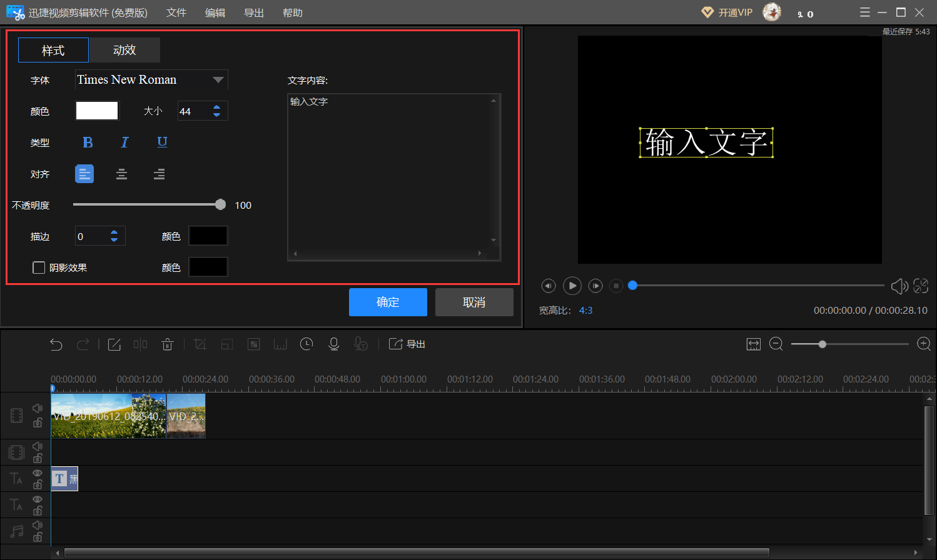Undo the last action in the timeline toolbar
The height and width of the screenshot is (560, 937).
[56, 344]
